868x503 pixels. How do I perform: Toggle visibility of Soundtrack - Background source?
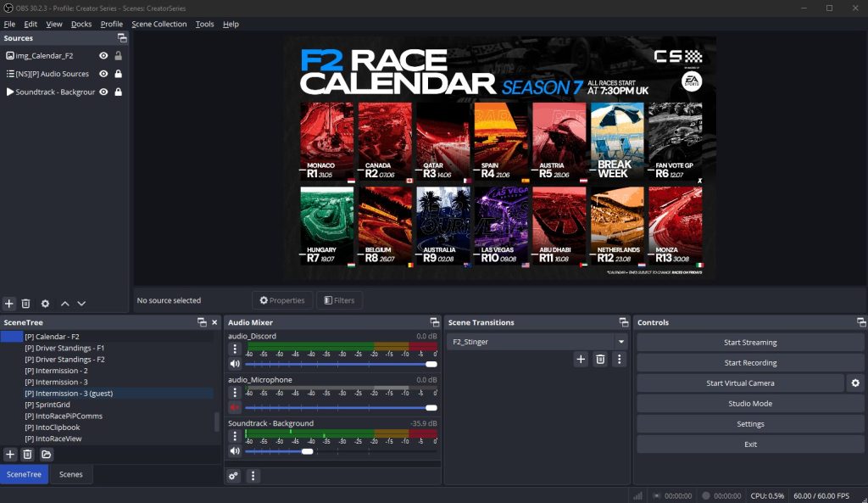[x=103, y=92]
